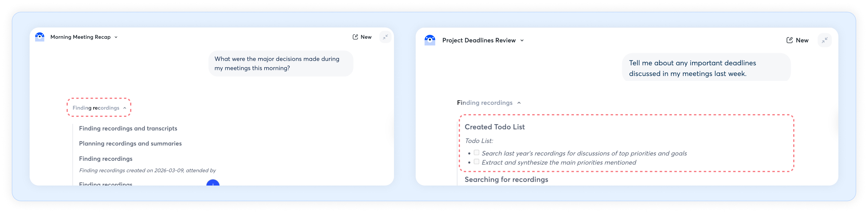
Task: Click the 'Searching for recordings' step
Action: pos(506,180)
